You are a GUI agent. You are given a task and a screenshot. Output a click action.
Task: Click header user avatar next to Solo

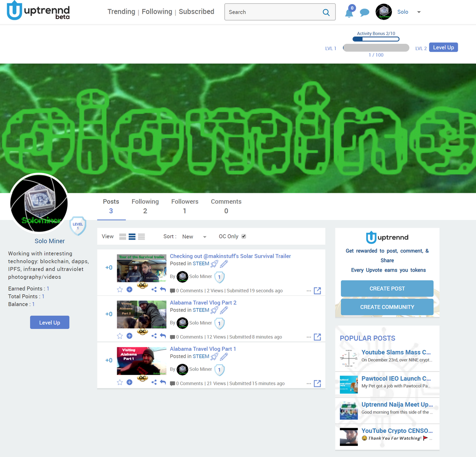coord(384,12)
